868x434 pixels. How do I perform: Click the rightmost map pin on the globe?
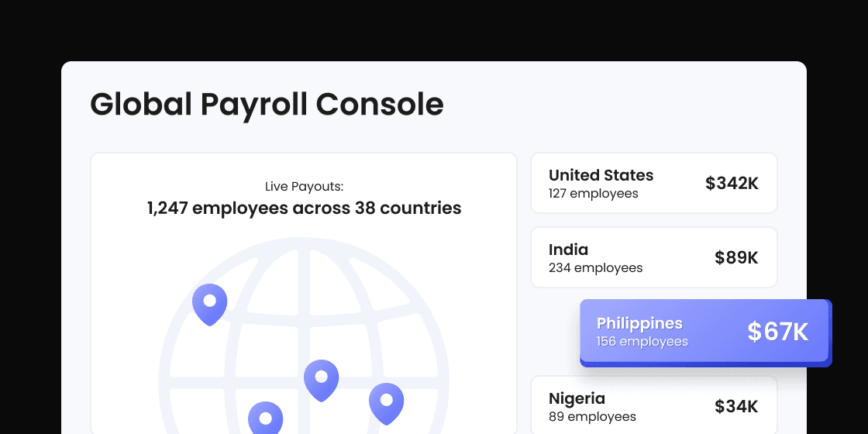tap(386, 402)
